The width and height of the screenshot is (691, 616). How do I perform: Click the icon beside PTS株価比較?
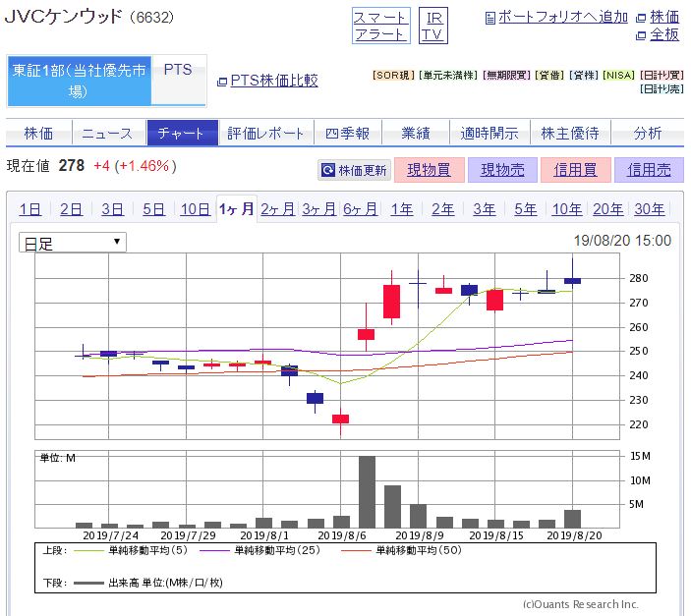[x=222, y=82]
